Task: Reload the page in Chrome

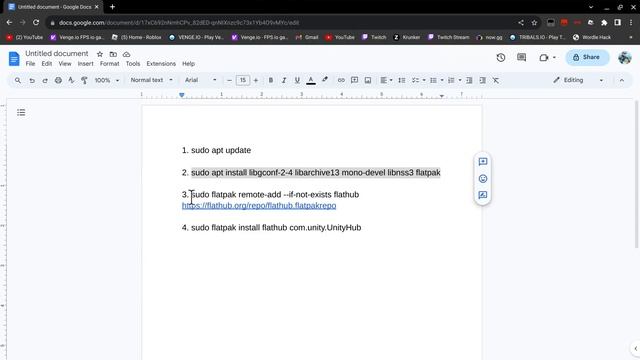Action: point(36,22)
